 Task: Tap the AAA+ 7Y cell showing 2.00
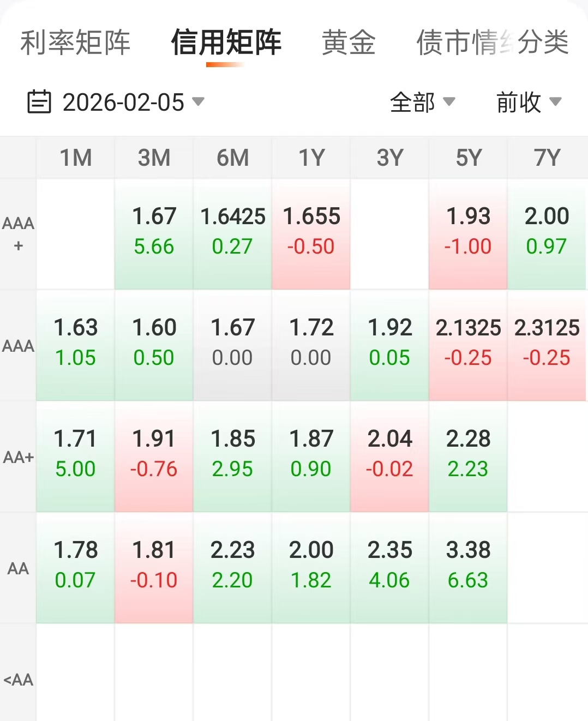547,233
